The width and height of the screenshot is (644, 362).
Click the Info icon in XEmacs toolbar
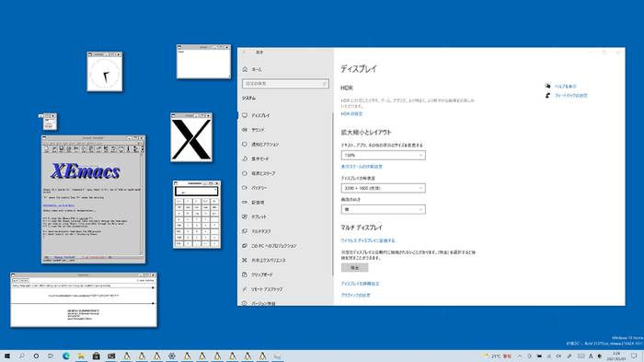128,149
